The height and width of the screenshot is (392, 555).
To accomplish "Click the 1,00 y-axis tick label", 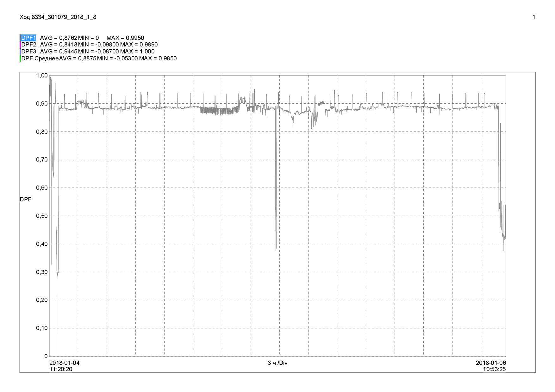I will click(x=42, y=76).
